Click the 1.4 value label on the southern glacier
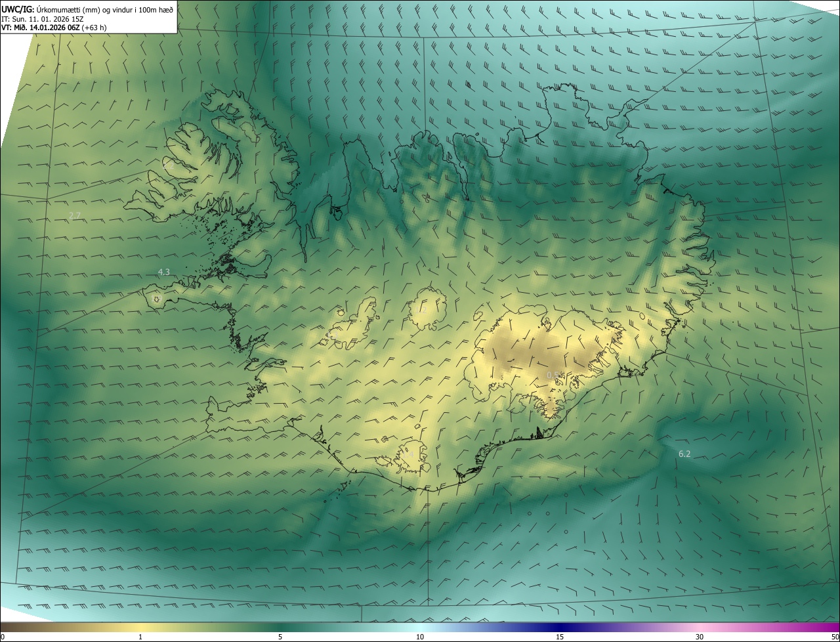This screenshot has height=642, width=840. pos(408,455)
